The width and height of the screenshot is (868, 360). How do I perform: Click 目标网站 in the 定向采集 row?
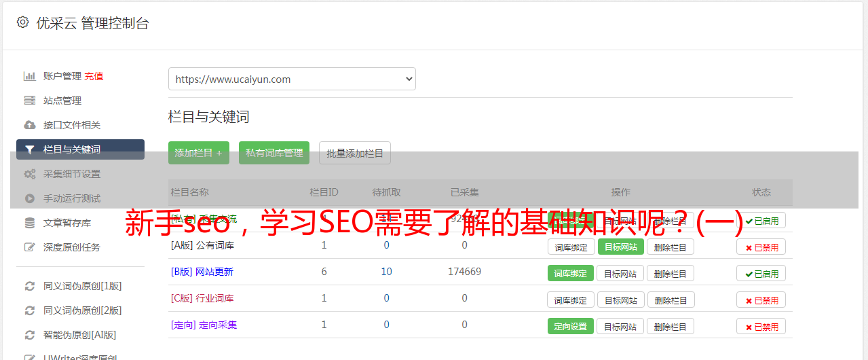(x=620, y=326)
